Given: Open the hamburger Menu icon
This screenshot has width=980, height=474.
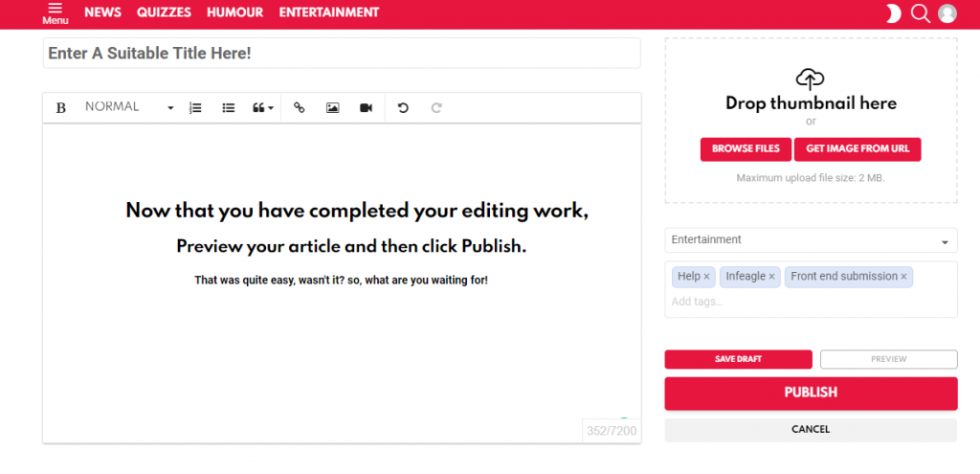Looking at the screenshot, I should [x=55, y=13].
